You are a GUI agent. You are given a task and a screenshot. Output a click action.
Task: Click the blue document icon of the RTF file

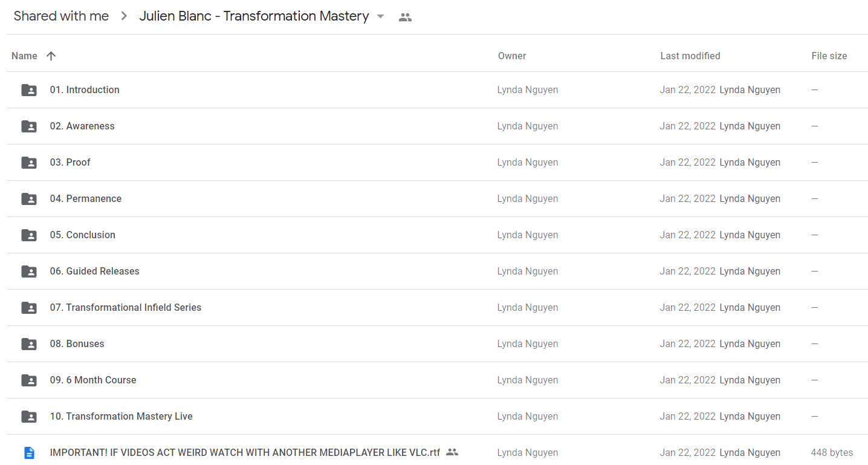pyautogui.click(x=29, y=453)
